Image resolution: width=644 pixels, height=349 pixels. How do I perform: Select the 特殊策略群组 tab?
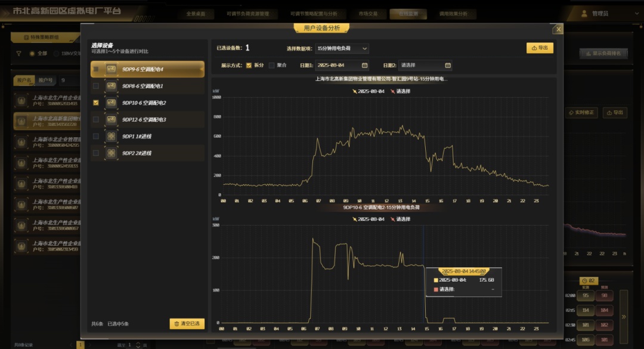tap(45, 38)
